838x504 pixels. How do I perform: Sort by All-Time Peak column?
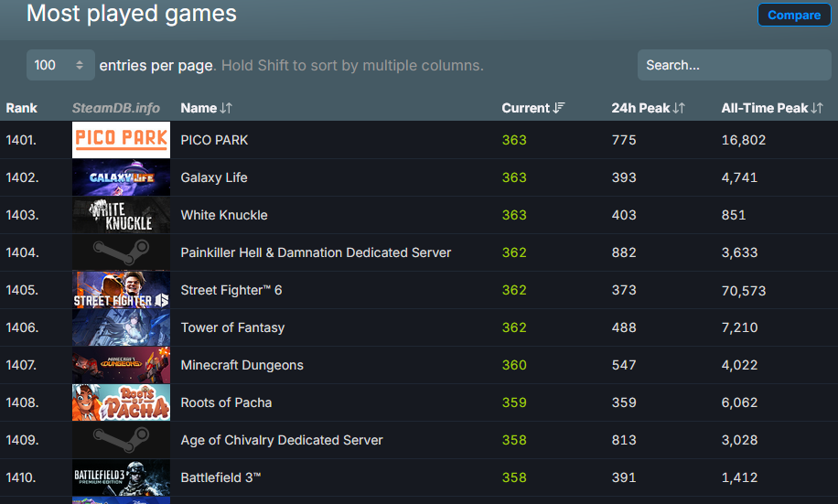pos(772,108)
